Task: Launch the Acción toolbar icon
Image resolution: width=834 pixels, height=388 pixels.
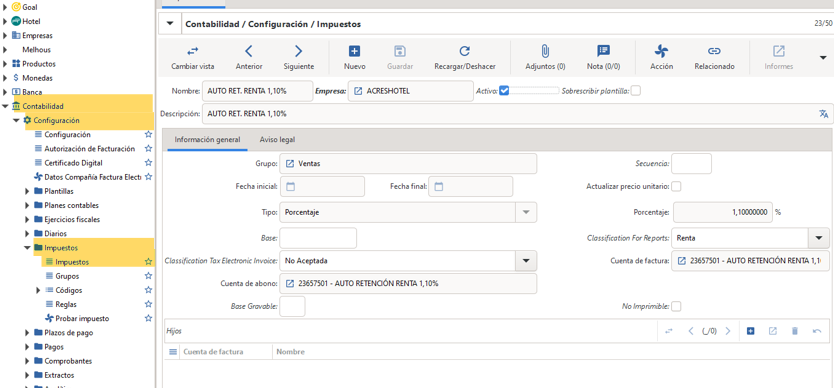Action: [x=662, y=51]
